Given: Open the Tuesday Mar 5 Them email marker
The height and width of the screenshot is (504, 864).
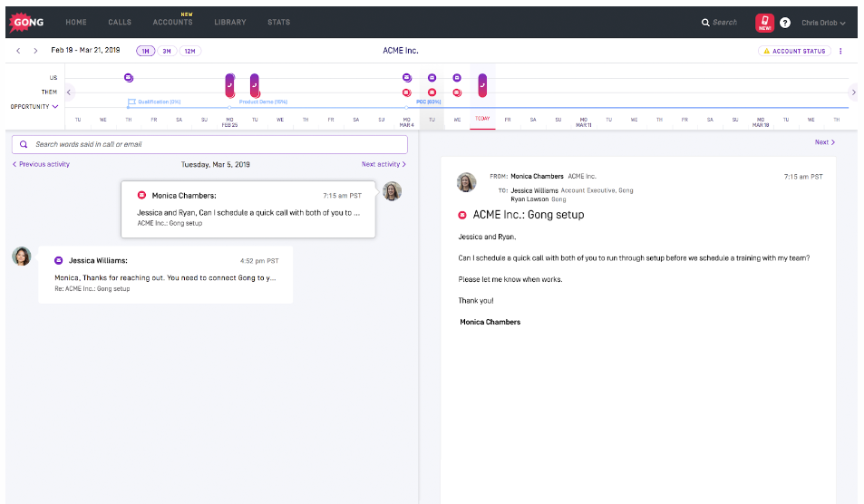Looking at the screenshot, I should point(432,92).
